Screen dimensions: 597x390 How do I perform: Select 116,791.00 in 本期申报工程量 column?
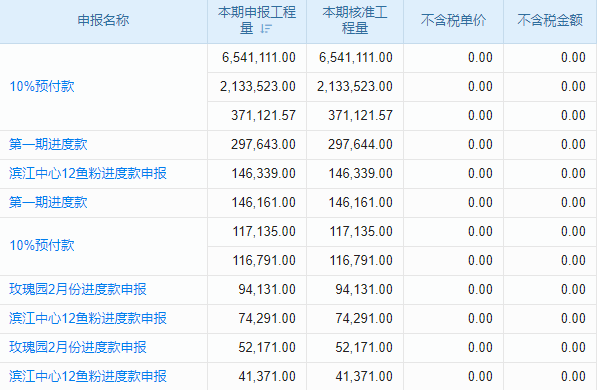pos(264,260)
